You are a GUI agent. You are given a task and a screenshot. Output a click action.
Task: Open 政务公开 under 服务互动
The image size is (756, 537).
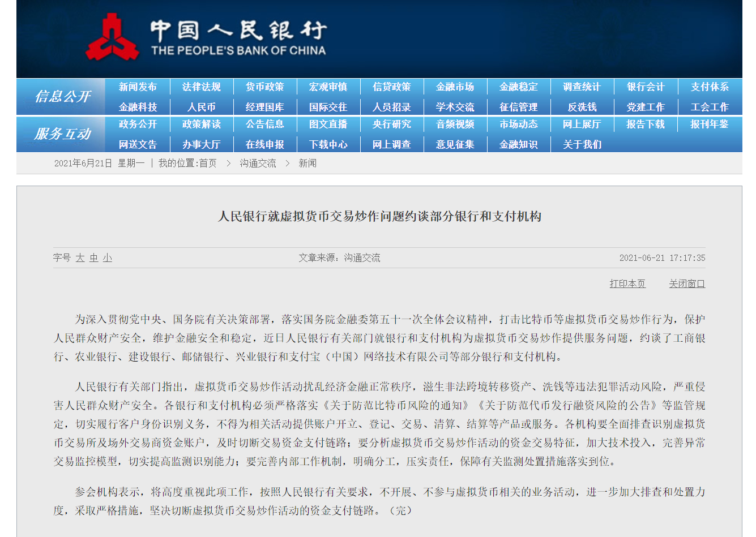pos(138,124)
